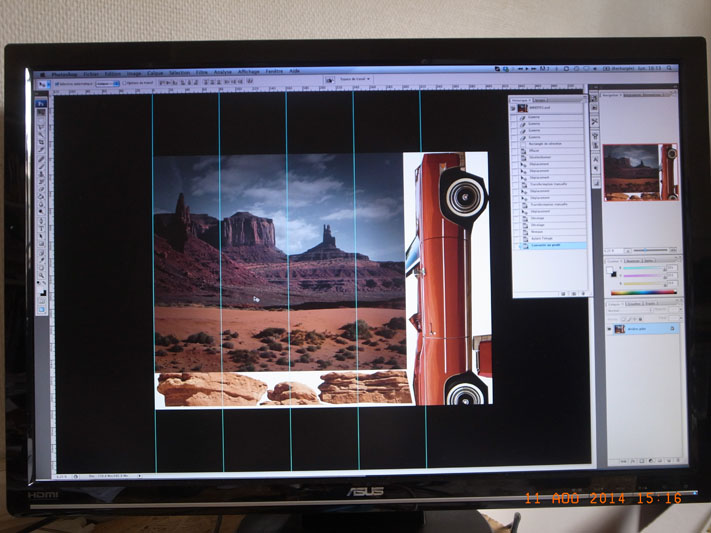Switch to the Nuancier tab

[633, 261]
